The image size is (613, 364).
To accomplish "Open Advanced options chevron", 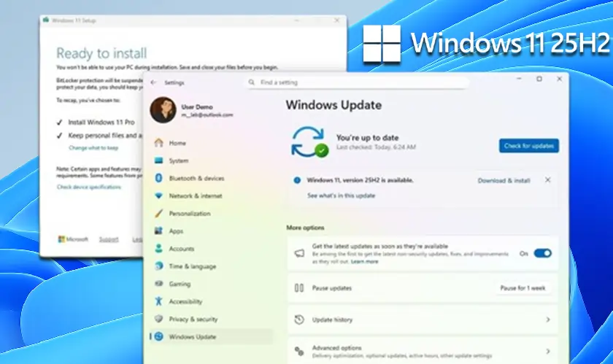I will 547,351.
